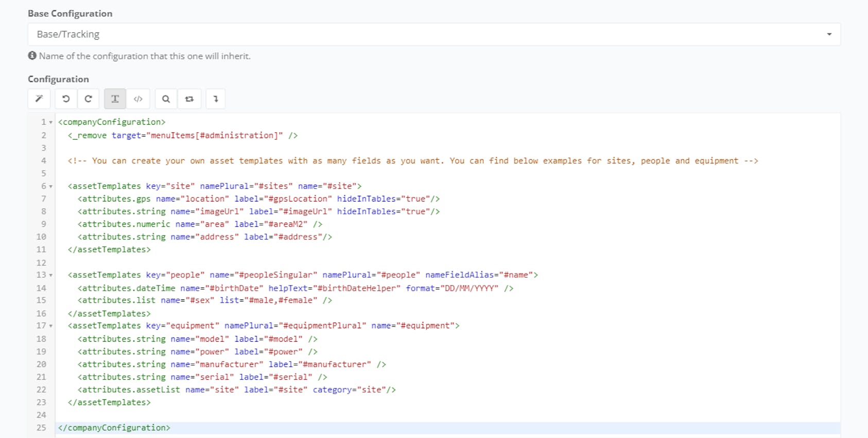Click the info icon beside the helper text

click(x=32, y=56)
